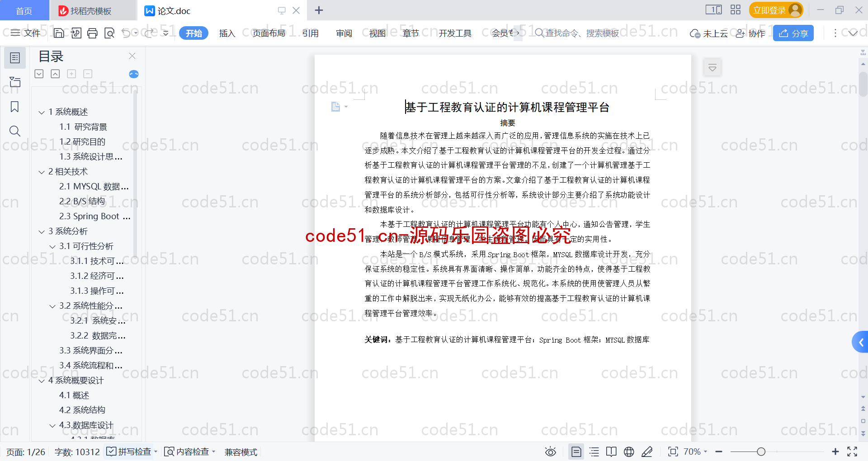Switch to web layout view
This screenshot has height=461, width=868.
coord(629,452)
